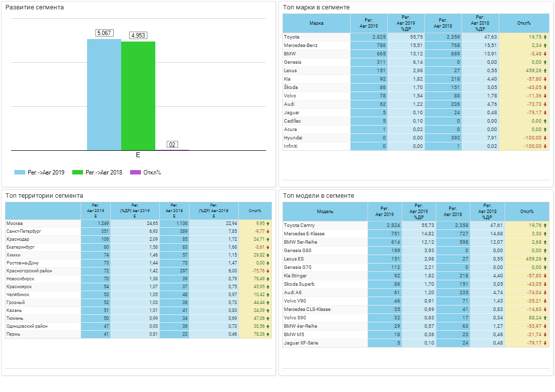This screenshot has width=555, height=392.
Task: Click the E category label under chart
Action: [138, 155]
